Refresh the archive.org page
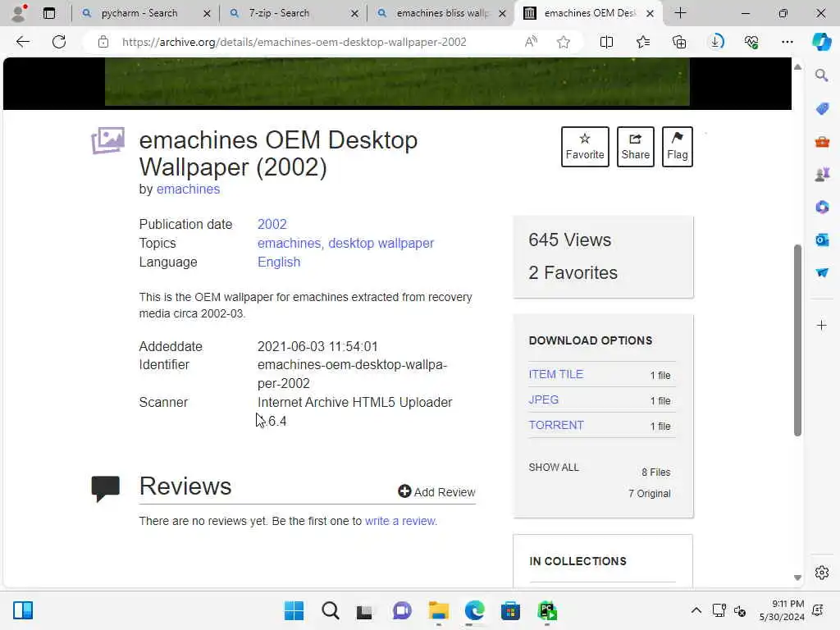 (x=59, y=42)
